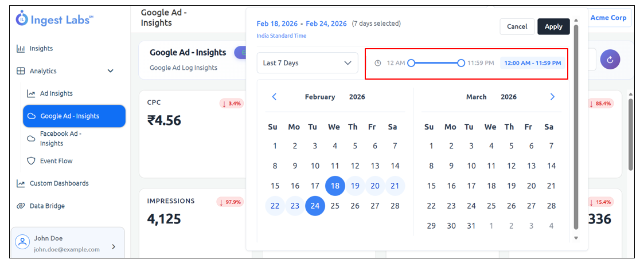This screenshot has width=644, height=267.
Task: Click the Ingest Labs logo icon
Action: tap(22, 18)
